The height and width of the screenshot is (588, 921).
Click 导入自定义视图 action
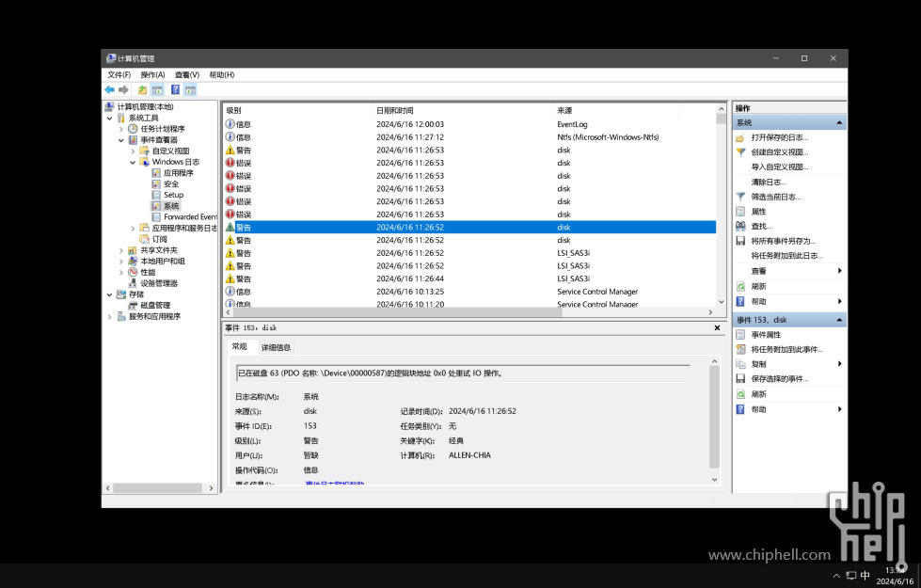780,167
